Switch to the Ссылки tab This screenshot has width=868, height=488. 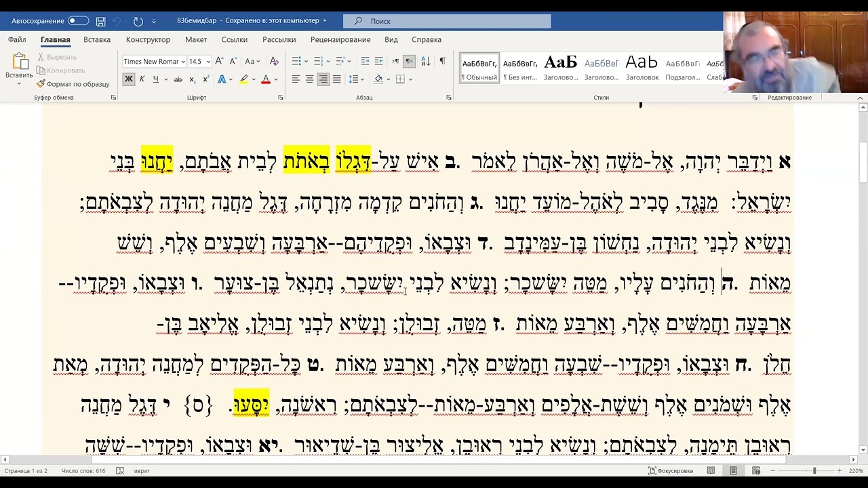tap(235, 40)
